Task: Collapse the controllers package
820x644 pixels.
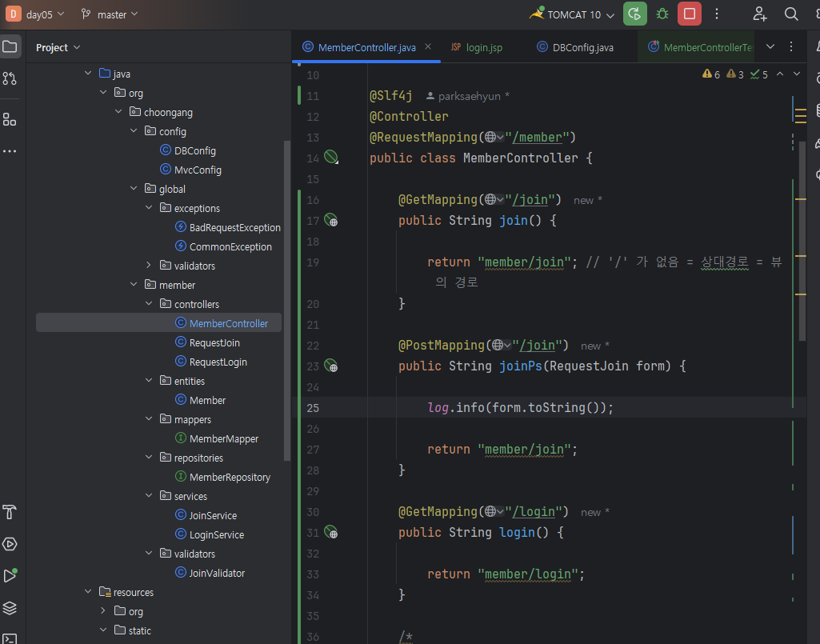Action: [x=149, y=303]
